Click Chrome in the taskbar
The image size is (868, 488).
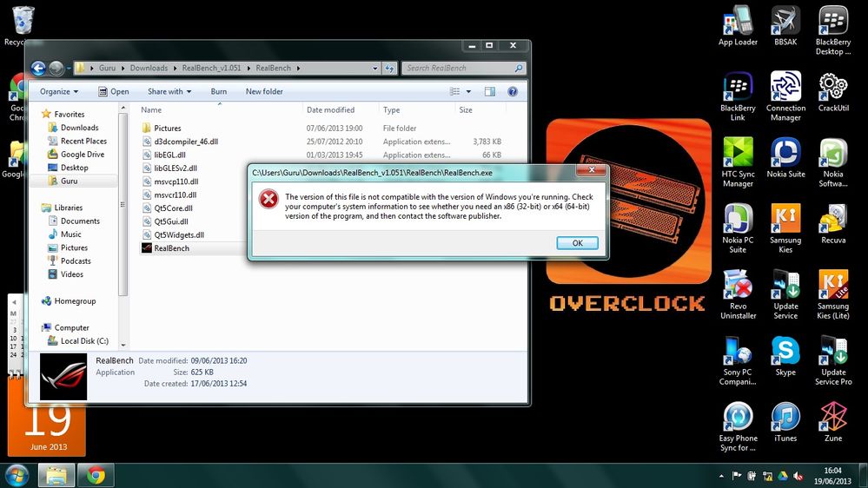click(x=96, y=475)
